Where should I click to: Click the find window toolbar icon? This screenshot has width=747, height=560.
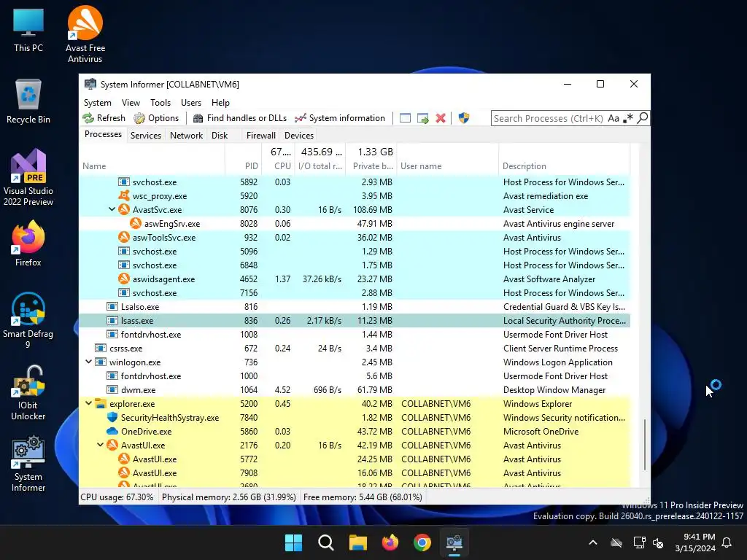pyautogui.click(x=405, y=118)
